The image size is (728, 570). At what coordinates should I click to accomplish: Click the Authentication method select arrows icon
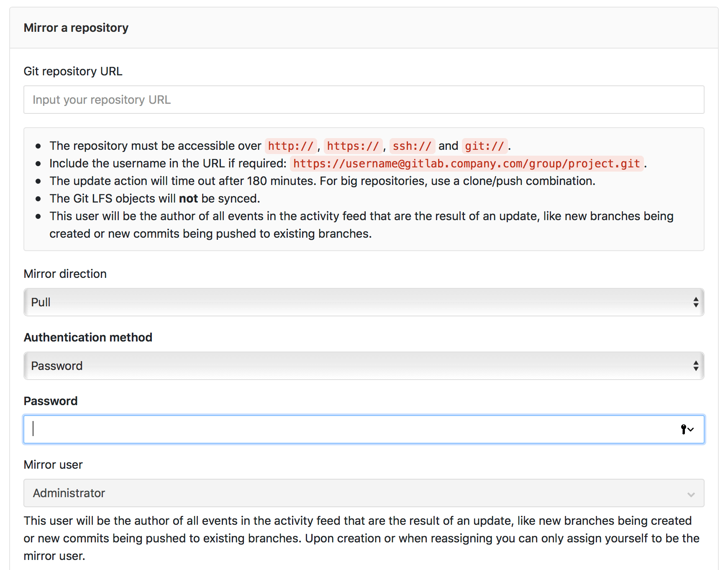[x=695, y=365]
